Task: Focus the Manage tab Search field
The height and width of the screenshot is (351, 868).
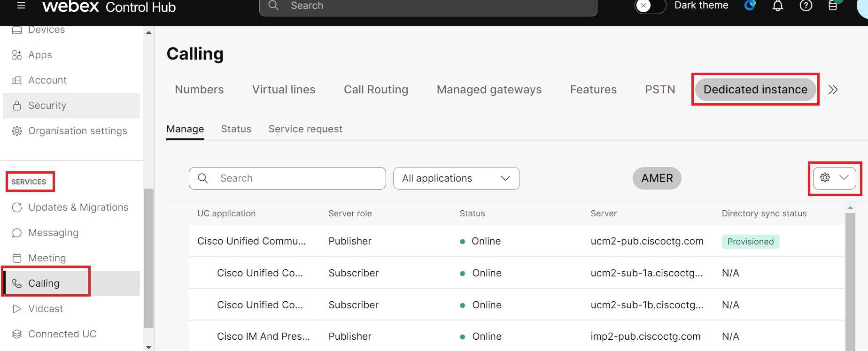Action: pyautogui.click(x=287, y=178)
